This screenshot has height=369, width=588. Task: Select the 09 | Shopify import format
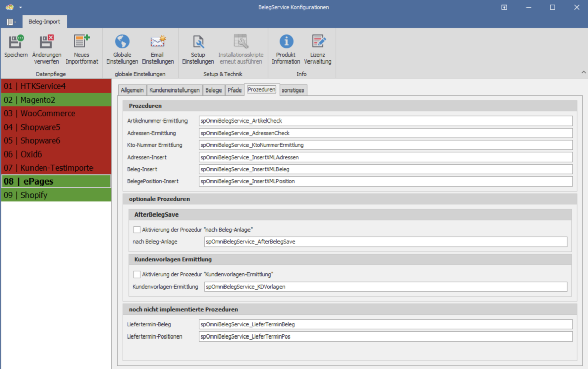point(56,195)
